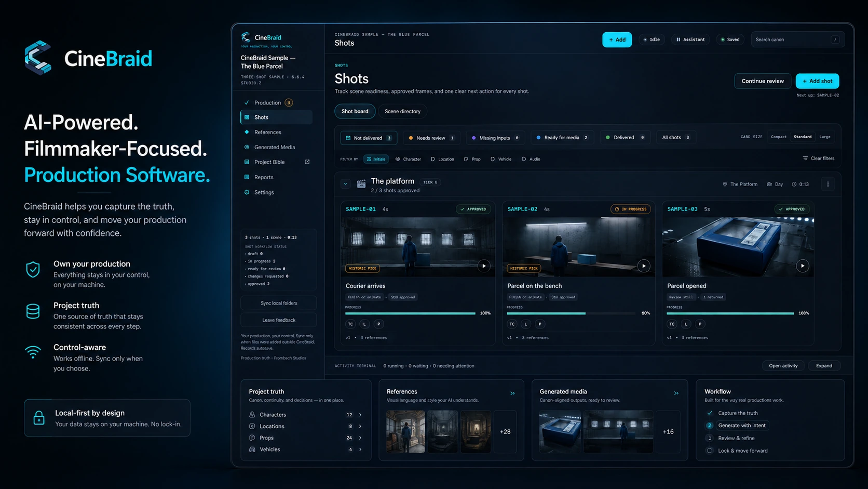868x489 pixels.
Task: Collapse The platform scene group
Action: tap(345, 183)
